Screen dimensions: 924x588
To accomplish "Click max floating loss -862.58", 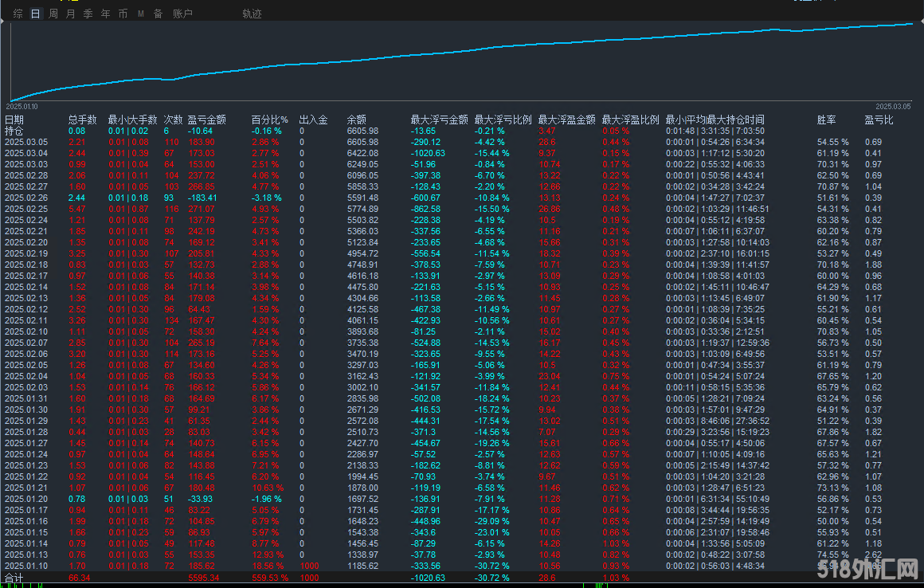I will pos(425,210).
